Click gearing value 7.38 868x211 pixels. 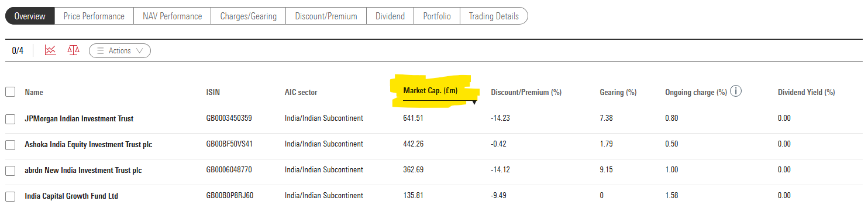pyautogui.click(x=606, y=118)
